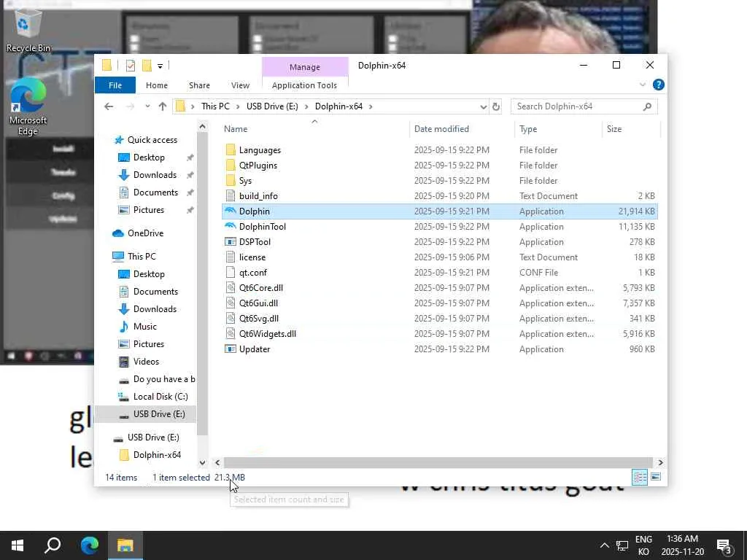Select the Dolphin application file
Viewport: 747px width, 560px height.
[439, 211]
